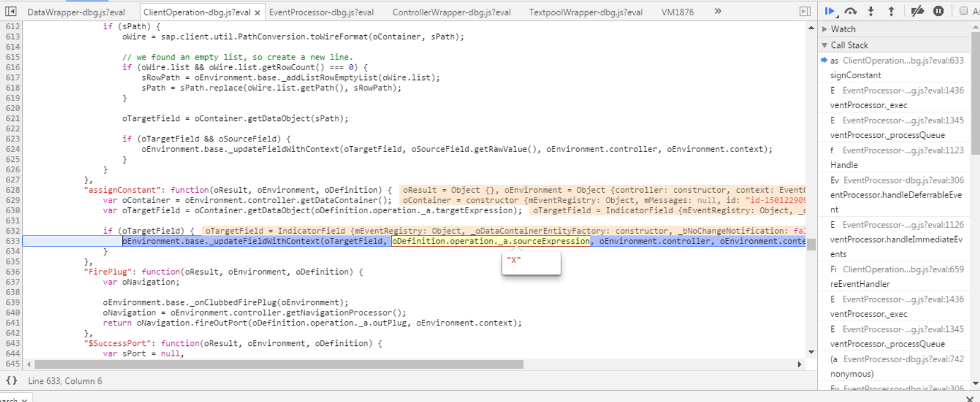
Task: Show the file navigator panel
Action: coord(11,11)
